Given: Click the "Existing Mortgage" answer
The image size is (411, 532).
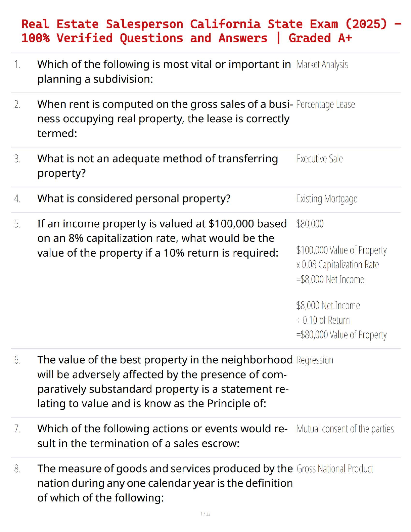Looking at the screenshot, I should (327, 199).
